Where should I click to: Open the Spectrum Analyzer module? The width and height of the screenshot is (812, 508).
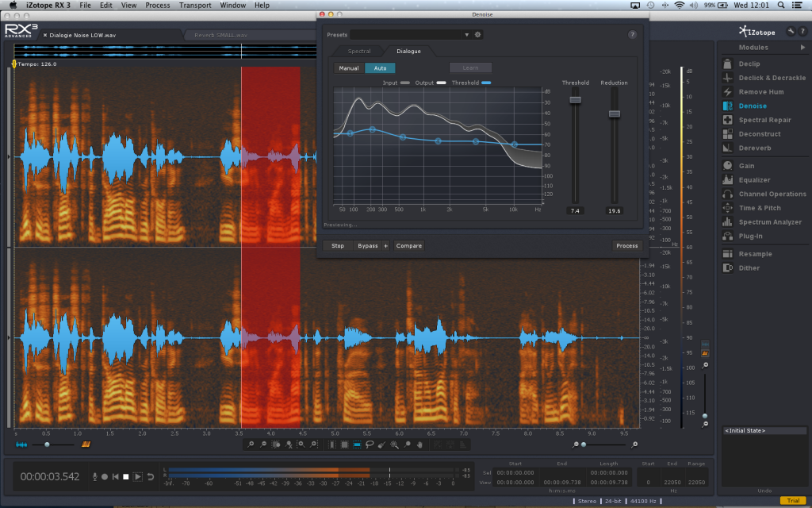[762, 222]
